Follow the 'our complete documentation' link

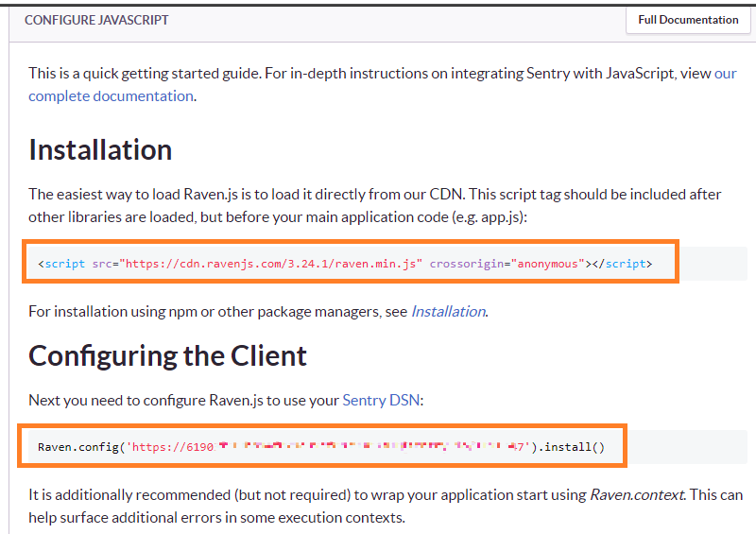pyautogui.click(x=111, y=96)
